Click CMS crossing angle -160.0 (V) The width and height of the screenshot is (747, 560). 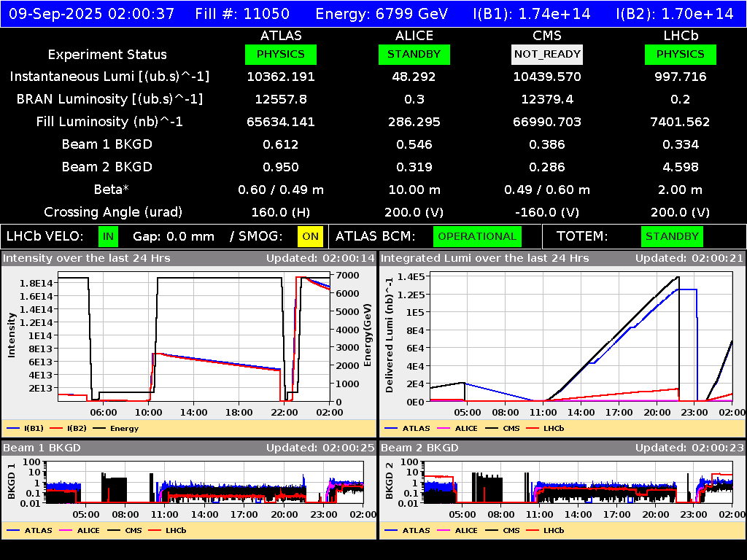[547, 212]
